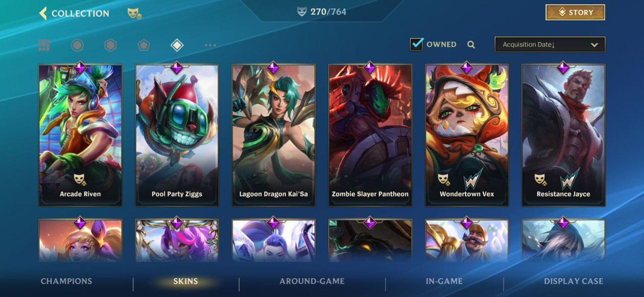This screenshot has width=644, height=297.
Task: Open the search magnifier icon
Action: pyautogui.click(x=471, y=44)
